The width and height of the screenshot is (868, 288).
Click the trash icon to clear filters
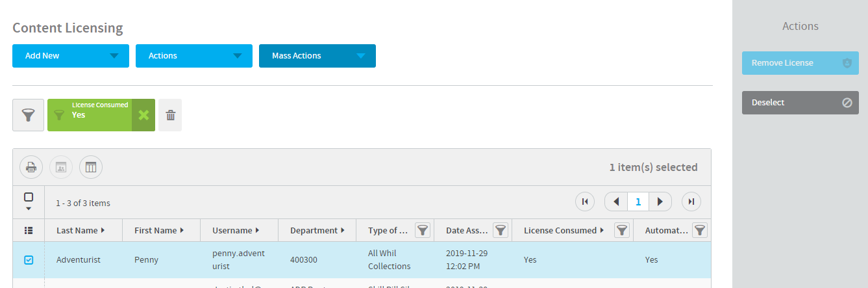170,115
